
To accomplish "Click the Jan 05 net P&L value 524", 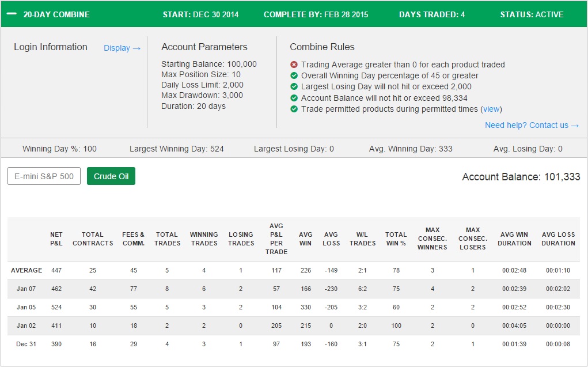I will [x=56, y=307].
